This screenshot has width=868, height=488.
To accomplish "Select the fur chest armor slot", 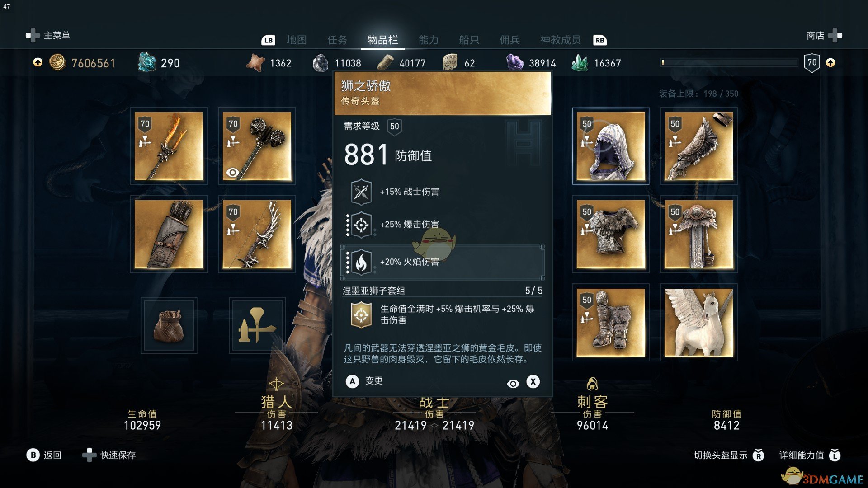I will (x=610, y=234).
